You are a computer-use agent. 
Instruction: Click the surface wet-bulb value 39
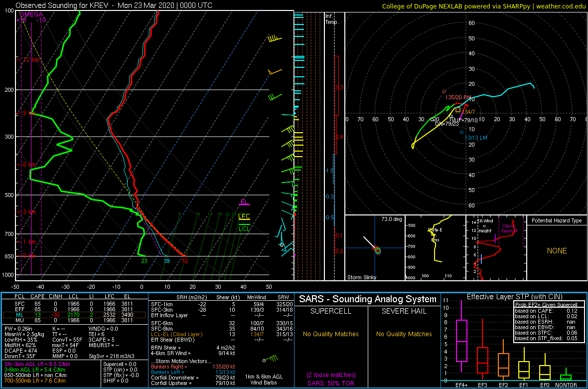pos(166,261)
